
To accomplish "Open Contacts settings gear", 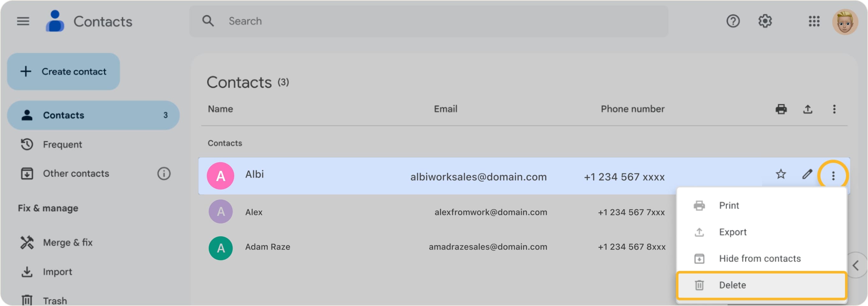I will click(x=765, y=21).
